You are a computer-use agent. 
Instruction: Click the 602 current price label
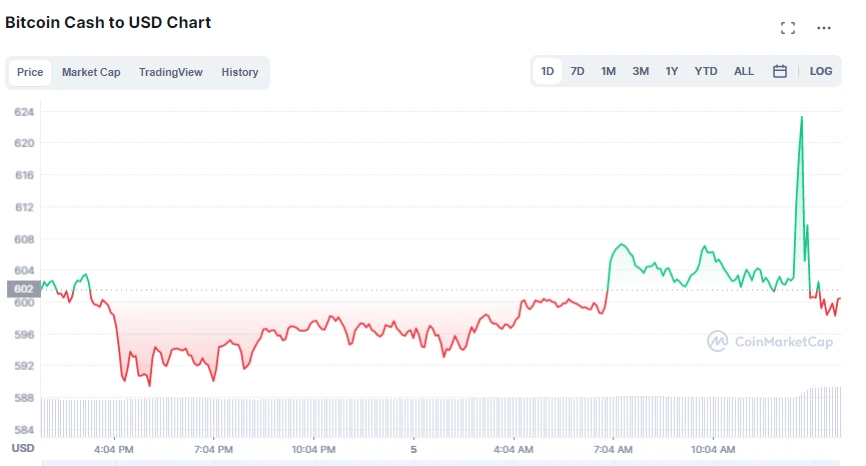click(23, 289)
